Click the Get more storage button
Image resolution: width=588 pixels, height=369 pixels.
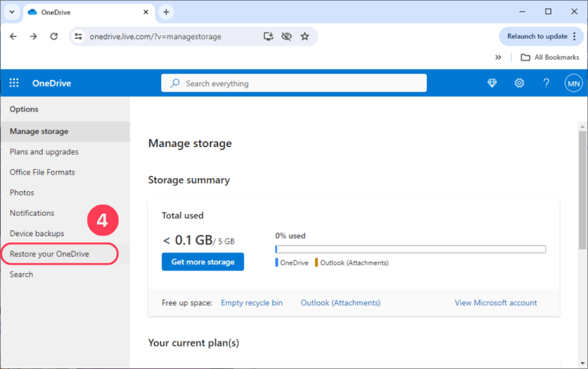[202, 262]
